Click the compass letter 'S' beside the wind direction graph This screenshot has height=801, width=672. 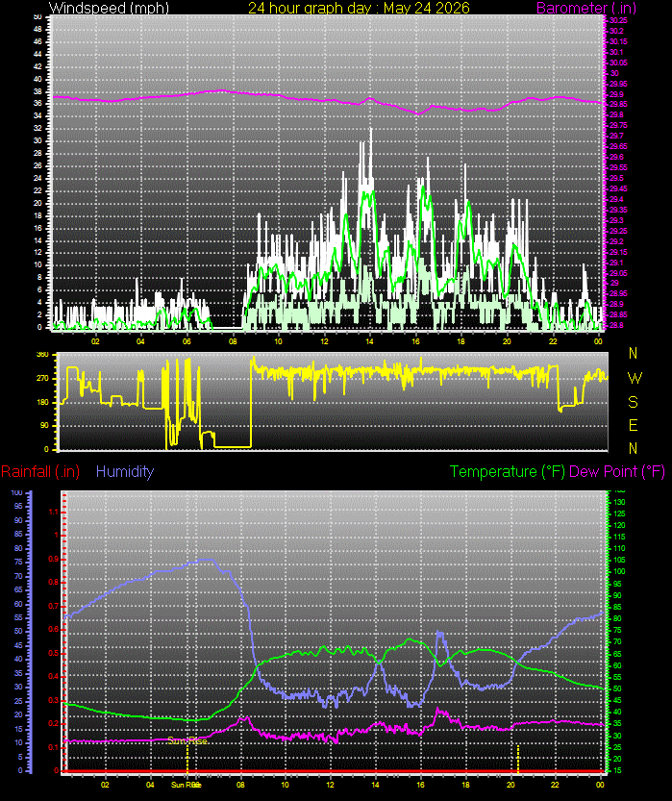(634, 402)
